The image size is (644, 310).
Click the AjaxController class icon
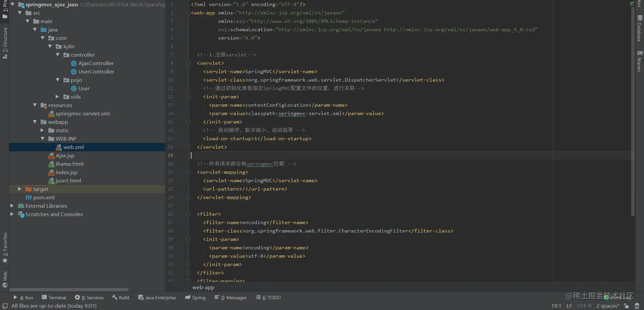74,63
